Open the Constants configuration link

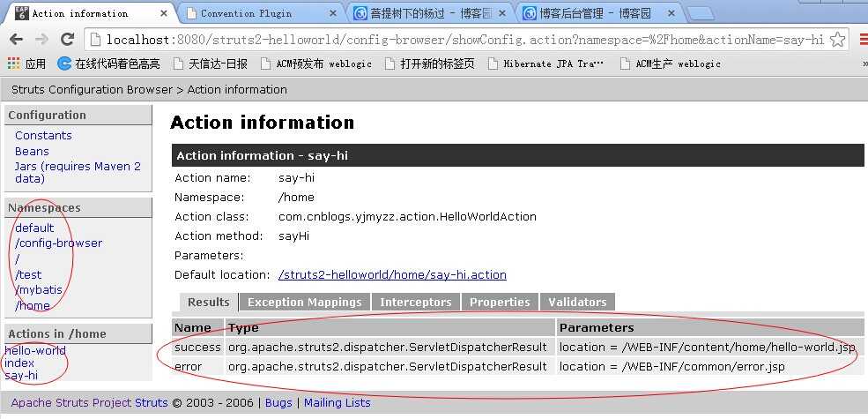coord(43,135)
